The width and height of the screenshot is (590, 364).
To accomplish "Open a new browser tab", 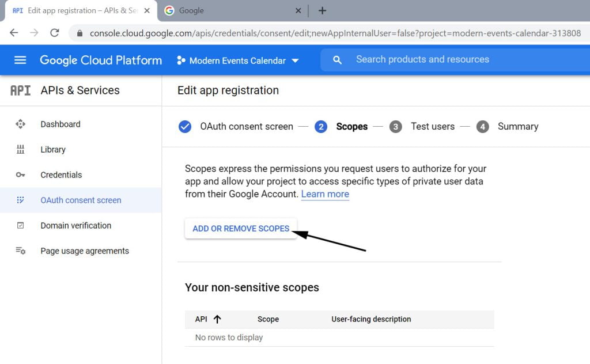I will point(322,10).
